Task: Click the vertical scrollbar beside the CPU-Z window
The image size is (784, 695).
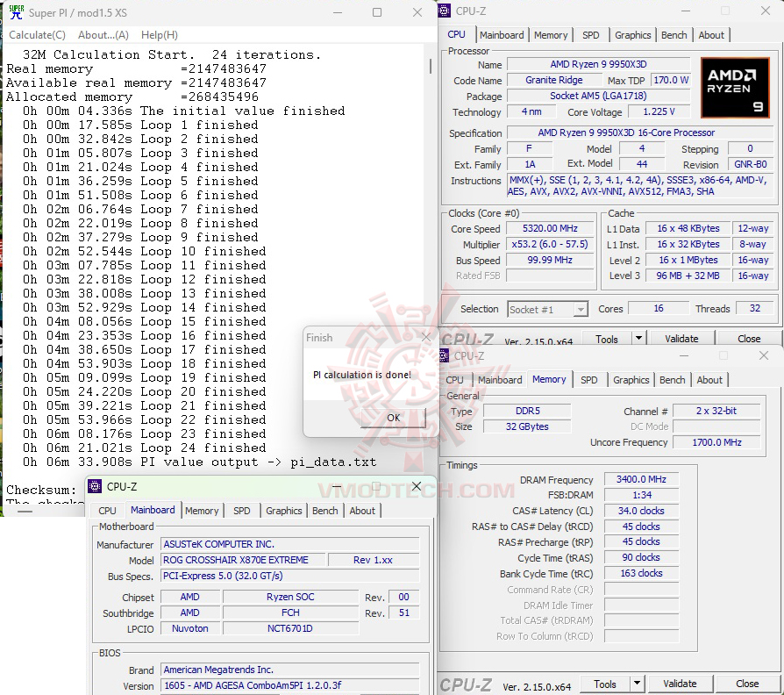Action: click(431, 66)
